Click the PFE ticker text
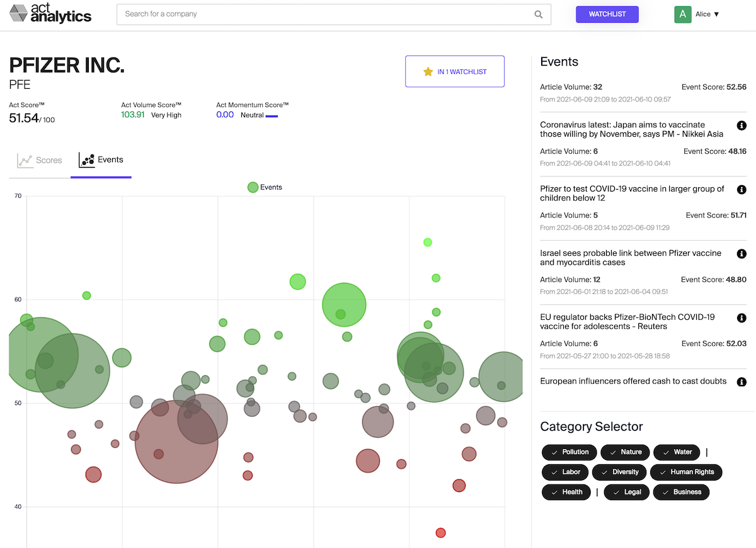 point(20,84)
